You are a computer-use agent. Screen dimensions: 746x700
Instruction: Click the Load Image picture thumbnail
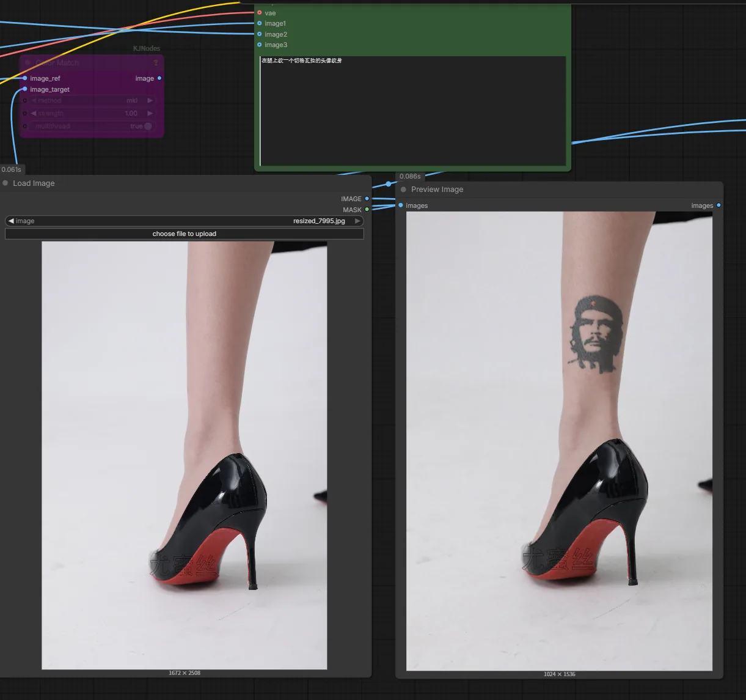[x=184, y=455]
